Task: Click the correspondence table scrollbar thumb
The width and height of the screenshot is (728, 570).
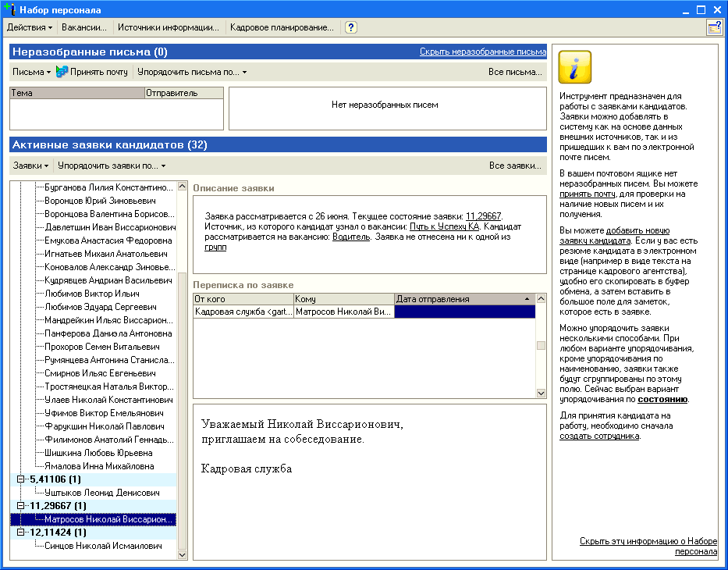Action: point(541,346)
